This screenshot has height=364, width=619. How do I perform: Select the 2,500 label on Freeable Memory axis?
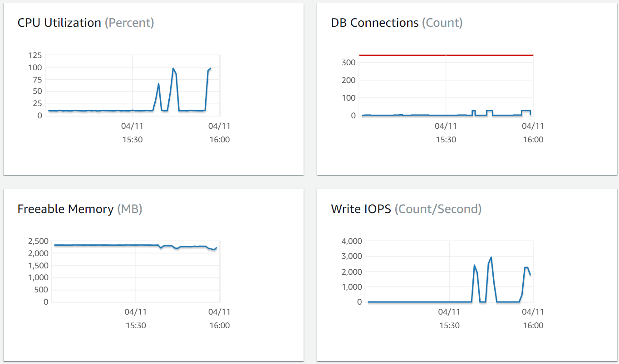pos(37,241)
